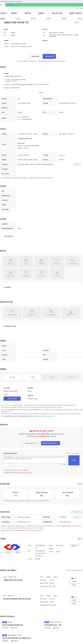This screenshot has width=83, height=644.
Task: Open the 출산휴가·육아휴직 menu
Action: click(x=75, y=13)
